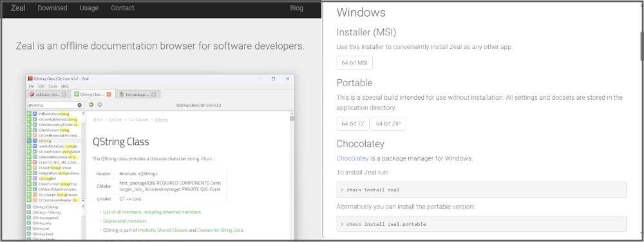Select the highlighted QString search result
The height and width of the screenshot is (242, 644).
[54, 141]
